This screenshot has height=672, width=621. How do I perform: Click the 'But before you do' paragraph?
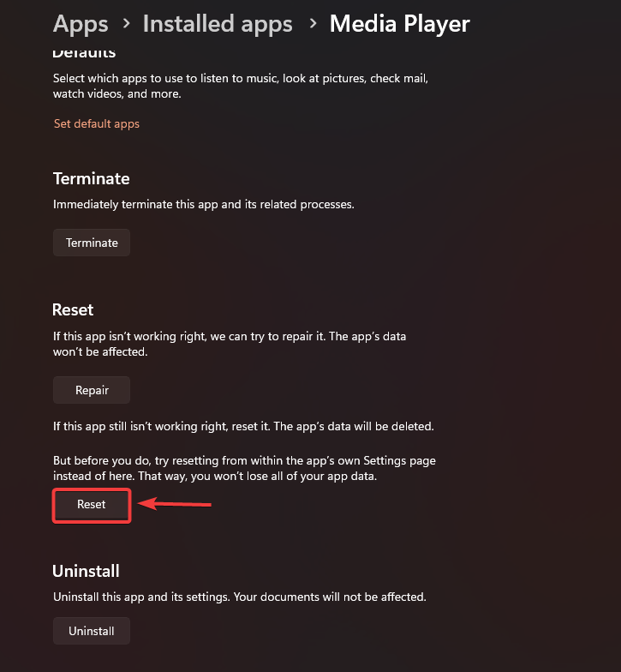244,467
